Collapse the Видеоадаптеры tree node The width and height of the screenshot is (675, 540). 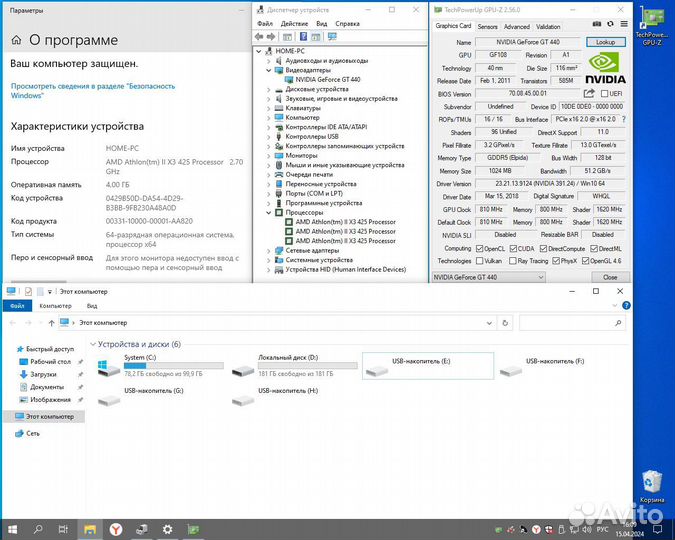tap(268, 69)
